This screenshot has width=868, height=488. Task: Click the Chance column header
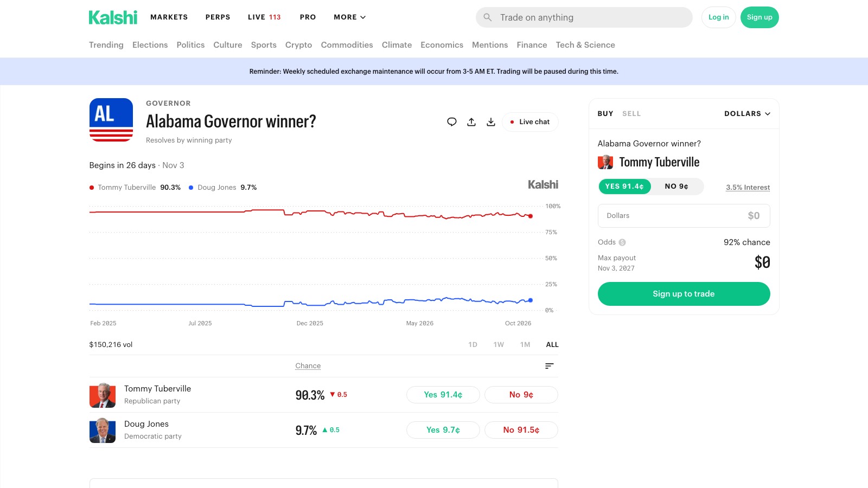(308, 366)
